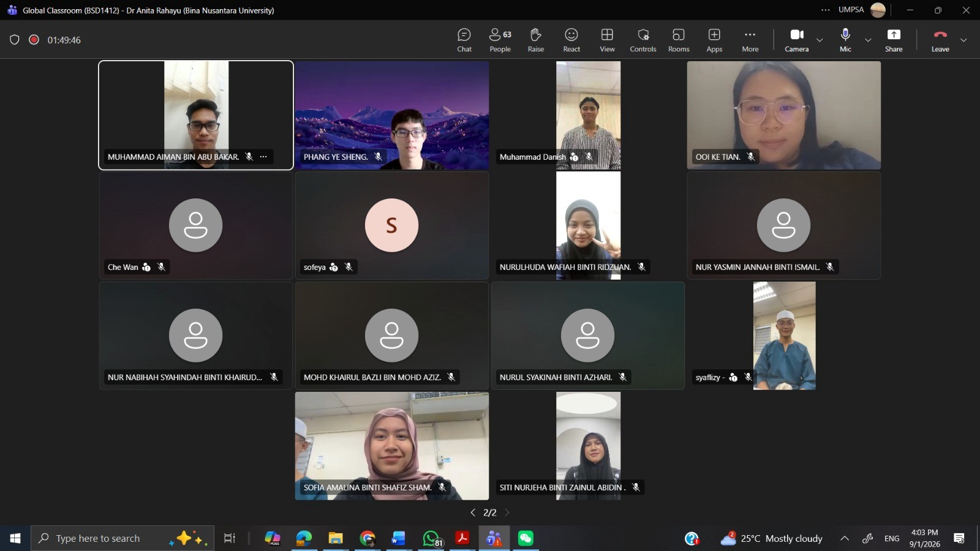Show the People participant list
Screen dimensions: 980x551
(500, 40)
